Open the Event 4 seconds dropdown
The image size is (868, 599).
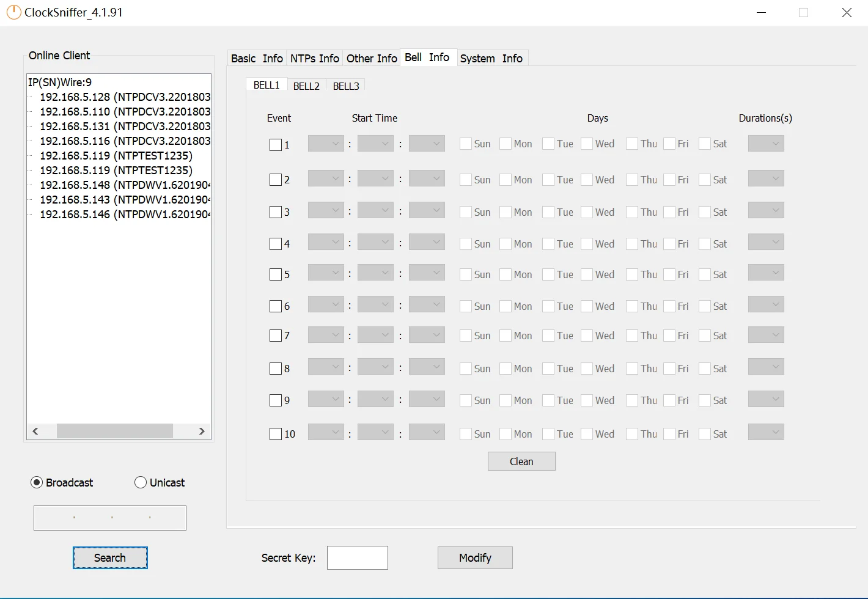427,243
